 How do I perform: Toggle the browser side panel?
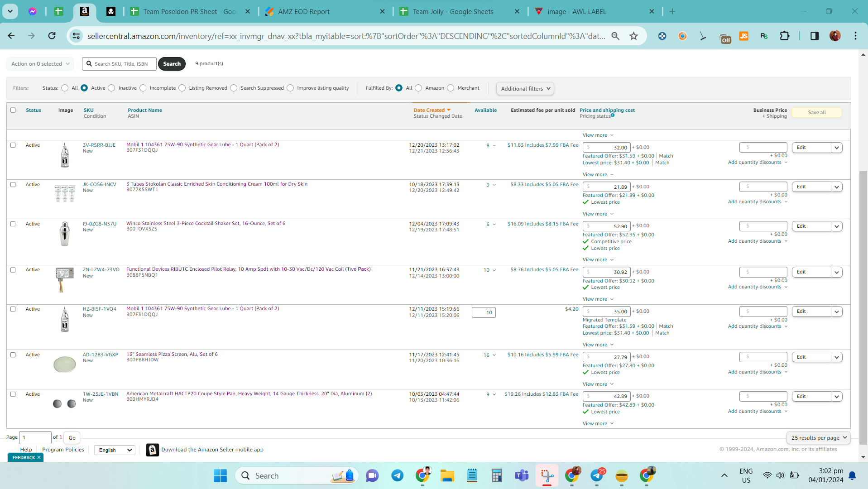(x=815, y=36)
